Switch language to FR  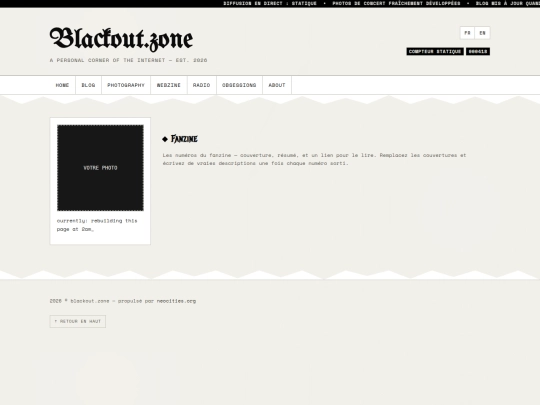pyautogui.click(x=467, y=33)
